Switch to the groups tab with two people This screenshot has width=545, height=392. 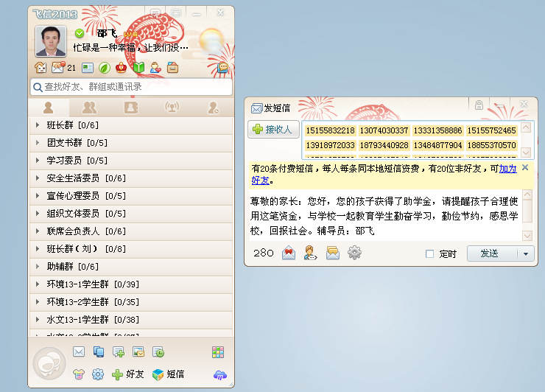[90, 108]
